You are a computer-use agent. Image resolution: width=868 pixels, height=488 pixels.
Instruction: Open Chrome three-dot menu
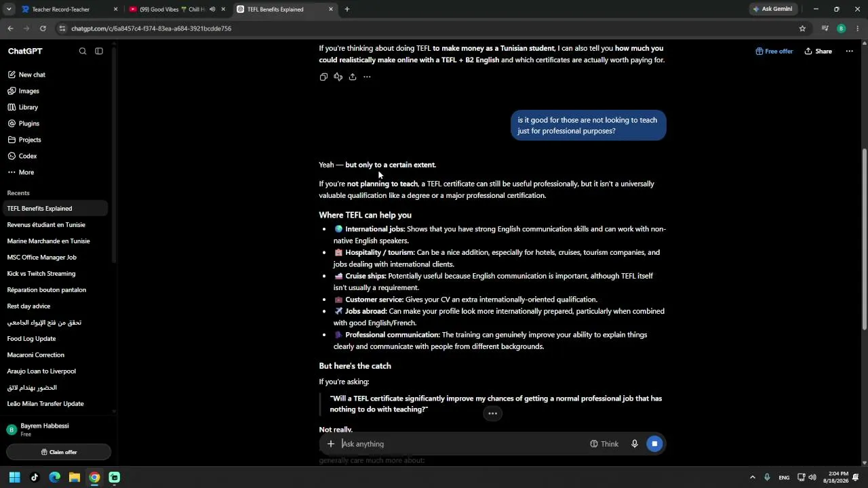858,28
